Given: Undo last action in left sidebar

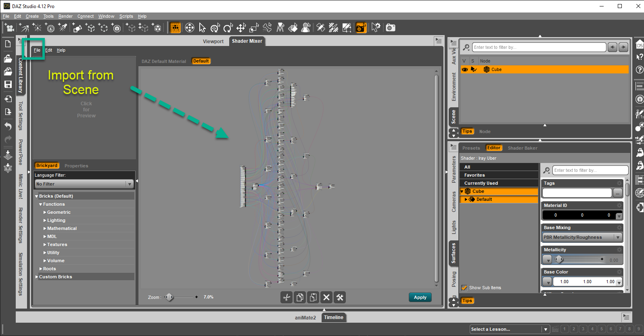Looking at the screenshot, I should coord(8,126).
